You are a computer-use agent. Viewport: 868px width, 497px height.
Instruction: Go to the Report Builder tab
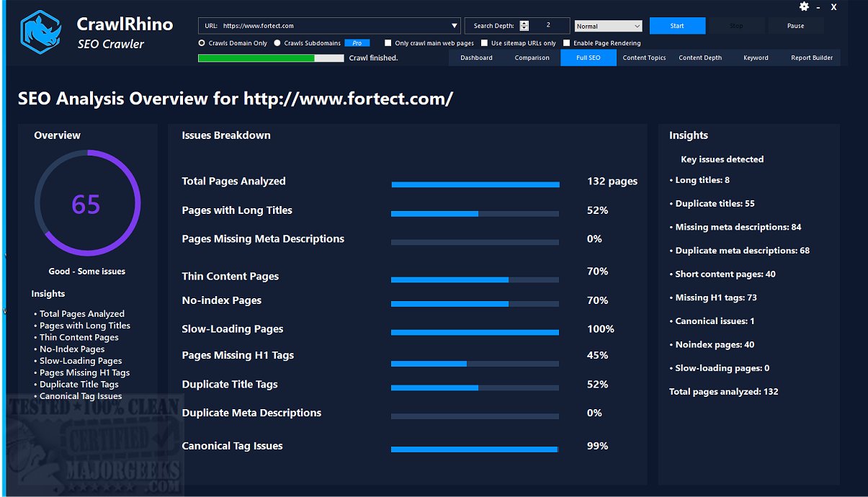coord(811,58)
